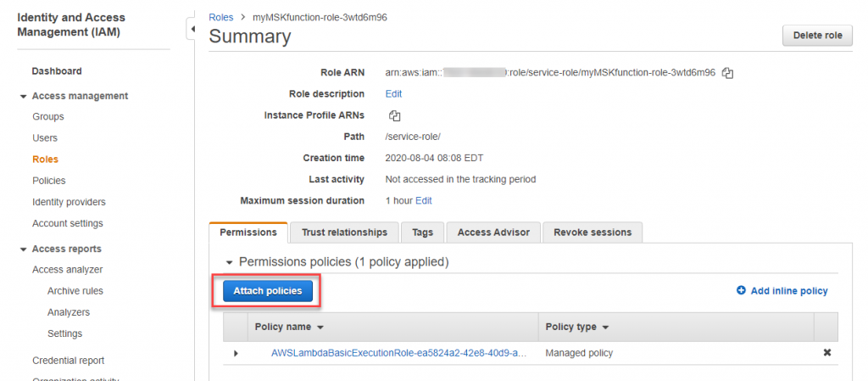Open the IAM Dashboard
This screenshot has height=381, width=868.
[57, 71]
